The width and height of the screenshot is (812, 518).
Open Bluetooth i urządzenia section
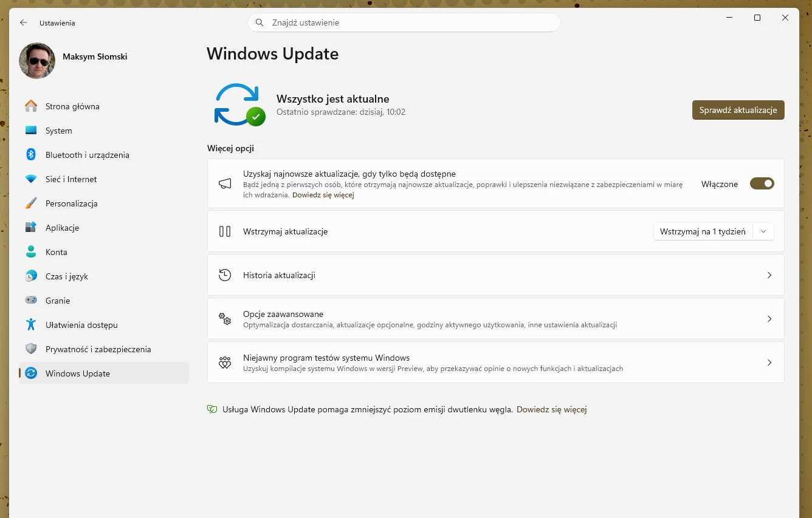(x=104, y=155)
